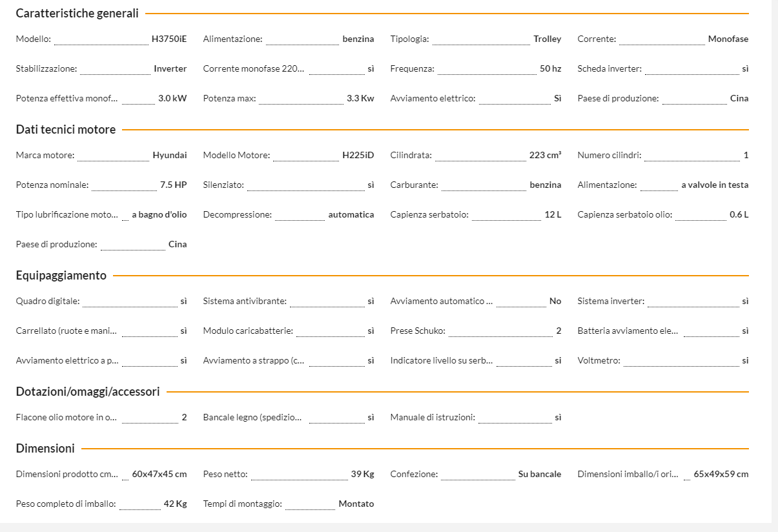Select the Equipaggiamento section heading
Image resolution: width=778 pixels, height=532 pixels.
click(x=61, y=275)
